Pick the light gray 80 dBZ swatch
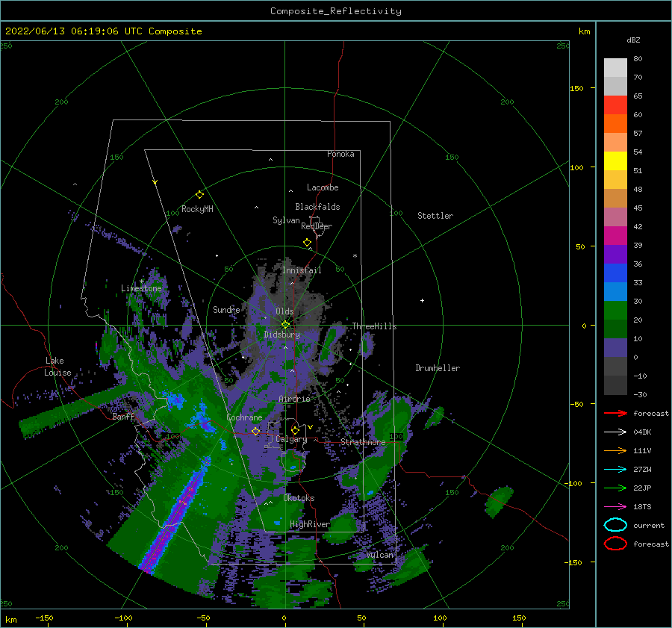Screen dimensions: 672x628 pyautogui.click(x=615, y=67)
